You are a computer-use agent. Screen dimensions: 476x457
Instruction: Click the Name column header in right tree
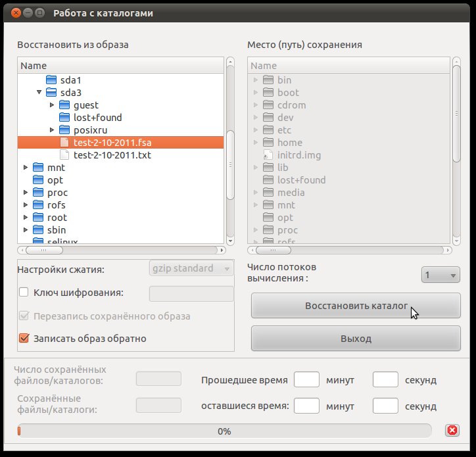(x=348, y=66)
